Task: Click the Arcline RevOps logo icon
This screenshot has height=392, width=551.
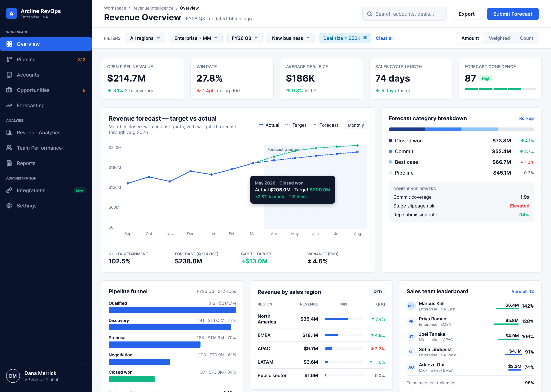Action: (x=11, y=14)
